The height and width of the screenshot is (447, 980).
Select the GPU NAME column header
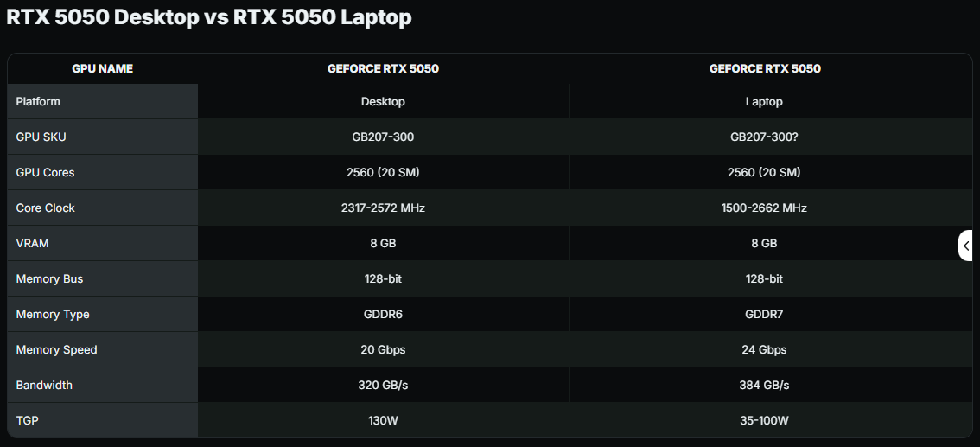pyautogui.click(x=102, y=68)
